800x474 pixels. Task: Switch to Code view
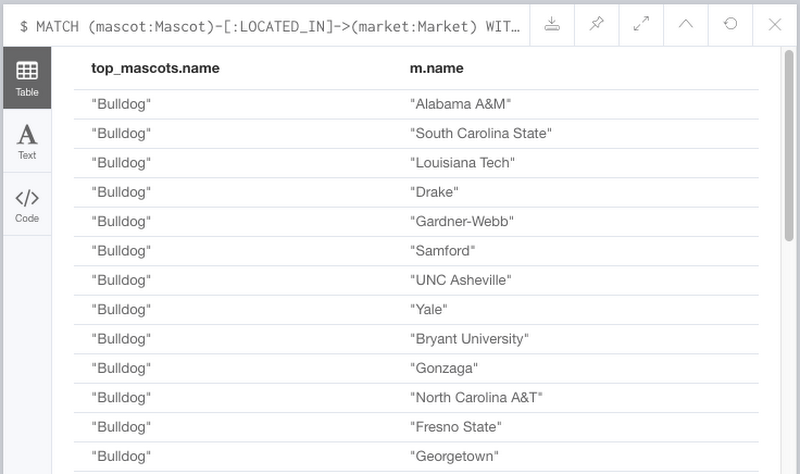[27, 205]
